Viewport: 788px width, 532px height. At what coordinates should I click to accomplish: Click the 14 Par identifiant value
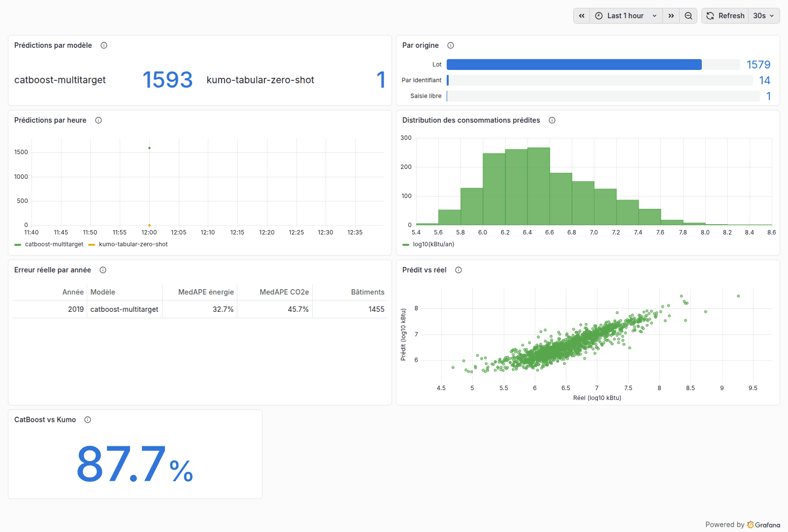[765, 80]
